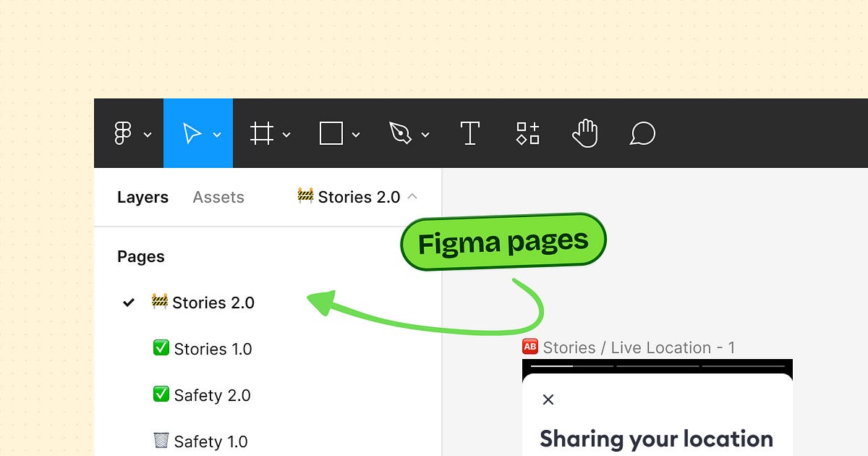Select the Stories 1.0 page

coord(213,349)
